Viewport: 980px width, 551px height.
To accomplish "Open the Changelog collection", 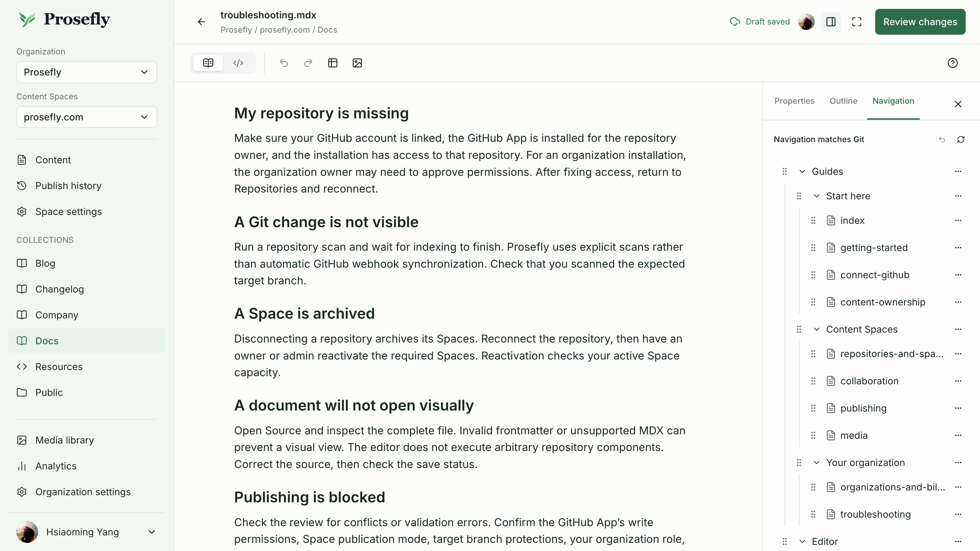I will 86,289.
